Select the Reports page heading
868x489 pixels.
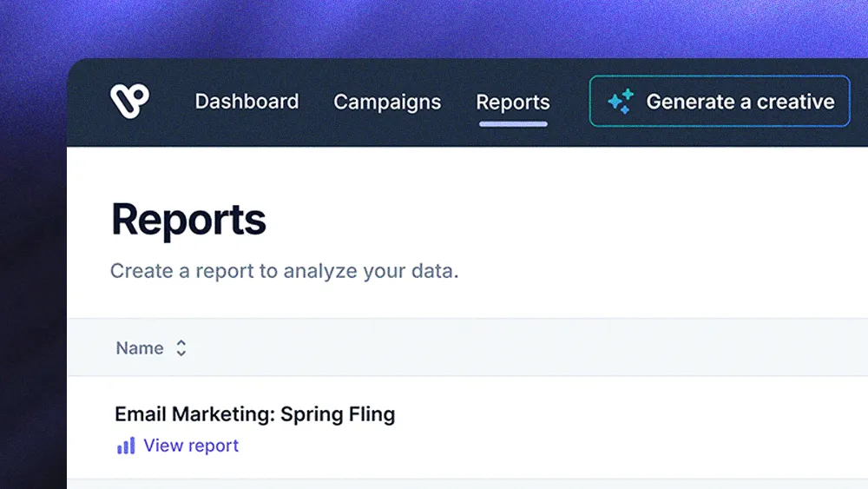point(188,219)
